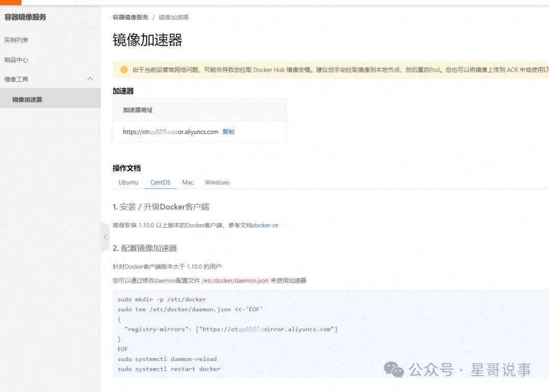Click the 镜像加速器 page title

tap(147, 40)
